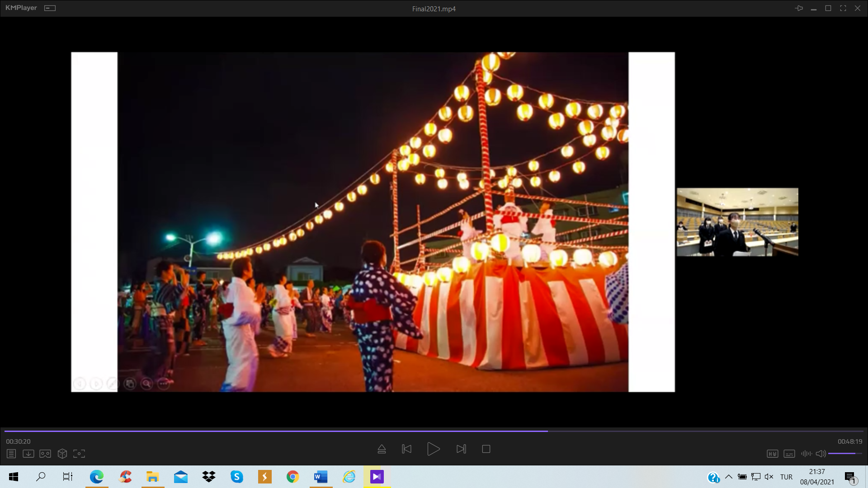Click the screen capture icon
This screenshot has width=868, height=488.
79,454
